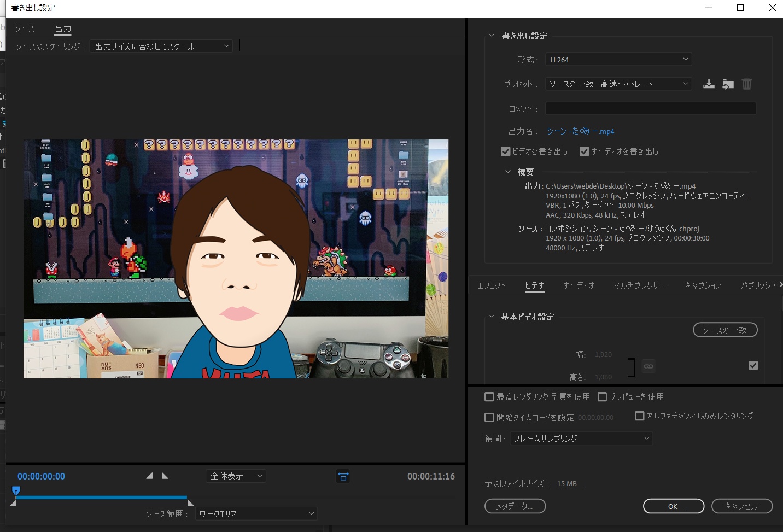Close the 書き出し設定 dialog

click(772, 8)
